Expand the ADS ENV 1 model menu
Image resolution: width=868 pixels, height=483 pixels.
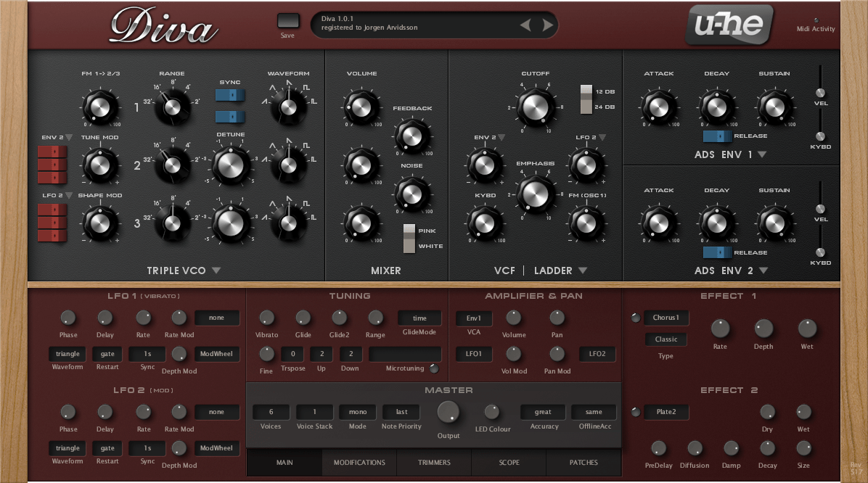point(762,154)
